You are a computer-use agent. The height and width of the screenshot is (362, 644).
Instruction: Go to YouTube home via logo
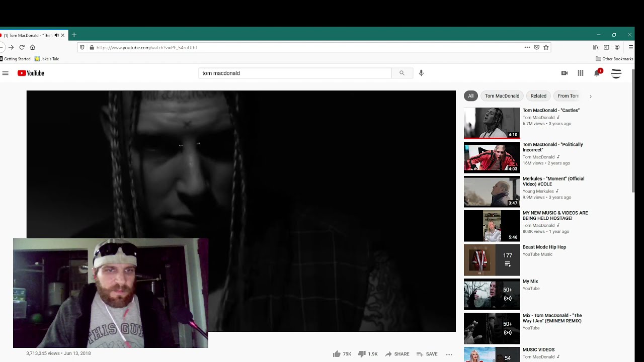click(31, 73)
